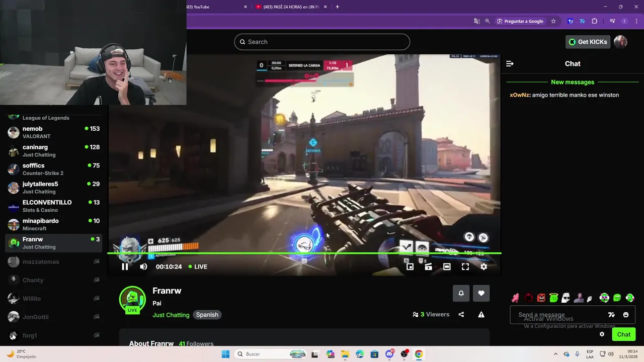Open the weather widget in taskbar
The height and width of the screenshot is (362, 644).
(21, 354)
